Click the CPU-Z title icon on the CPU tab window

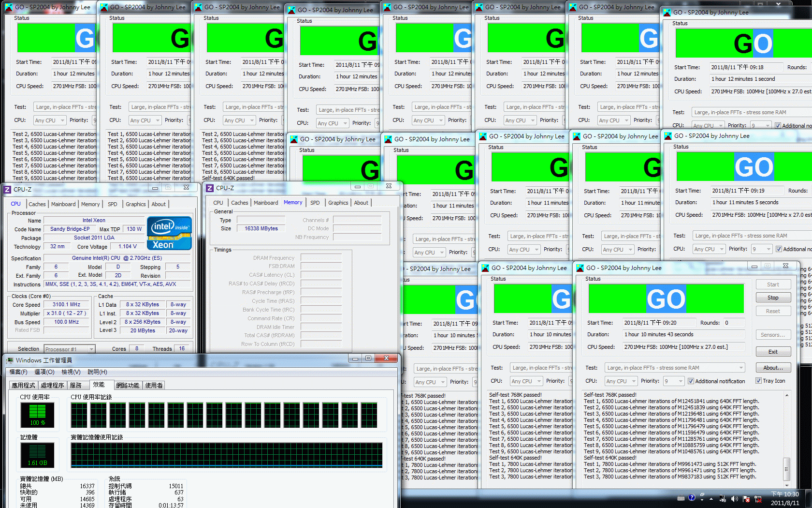coord(7,189)
